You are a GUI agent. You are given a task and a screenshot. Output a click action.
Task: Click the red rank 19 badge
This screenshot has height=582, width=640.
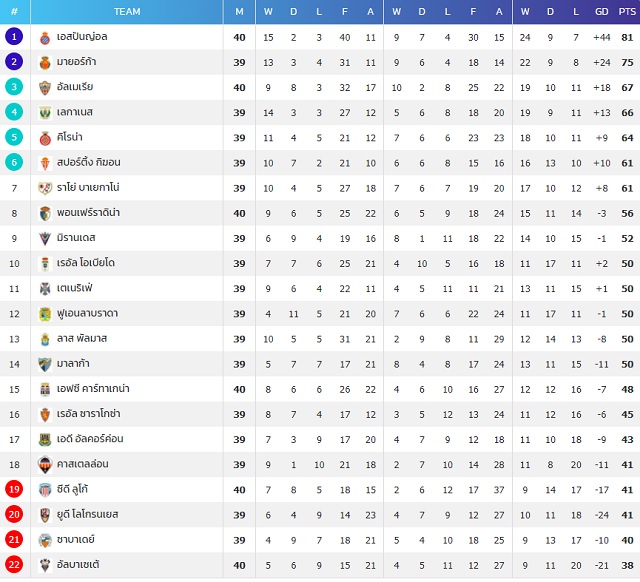14,489
